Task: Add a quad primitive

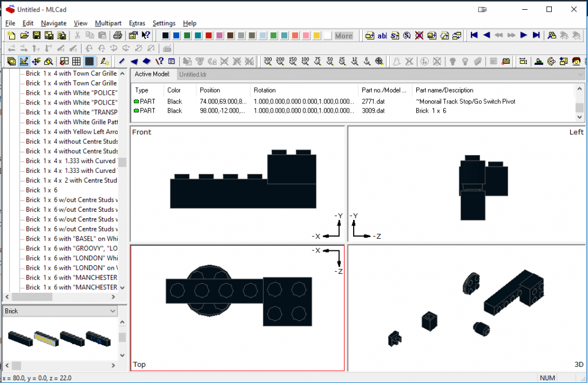Action: (x=146, y=61)
